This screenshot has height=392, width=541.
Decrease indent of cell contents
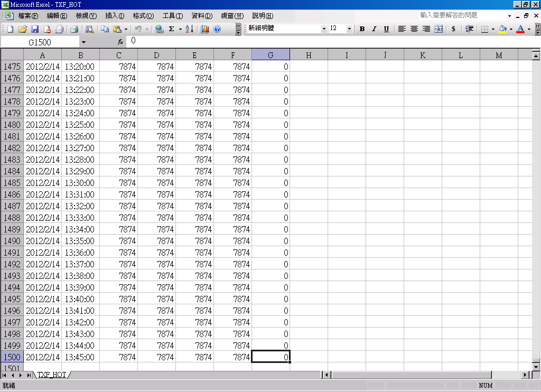469,29
